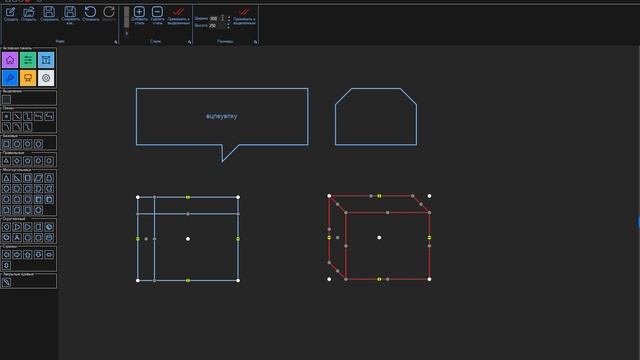The width and height of the screenshot is (640, 360).
Task: Click the Создать (Create) document icon
Action: 11,12
